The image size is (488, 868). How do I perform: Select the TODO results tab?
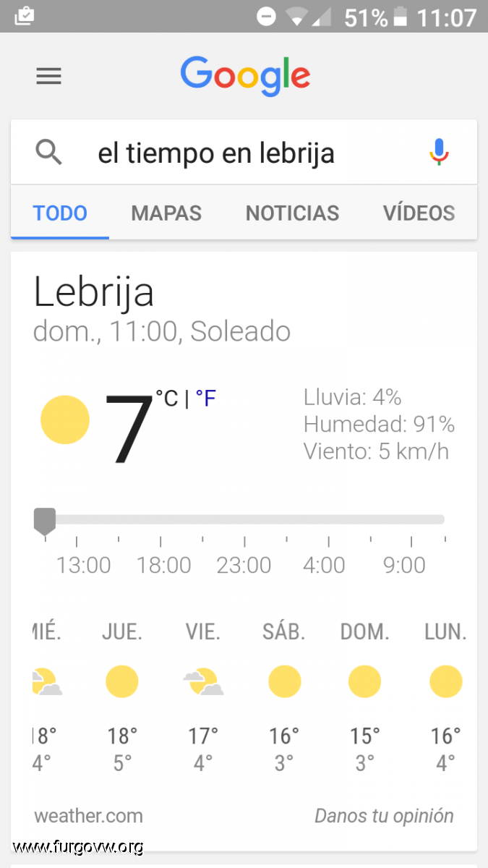60,213
